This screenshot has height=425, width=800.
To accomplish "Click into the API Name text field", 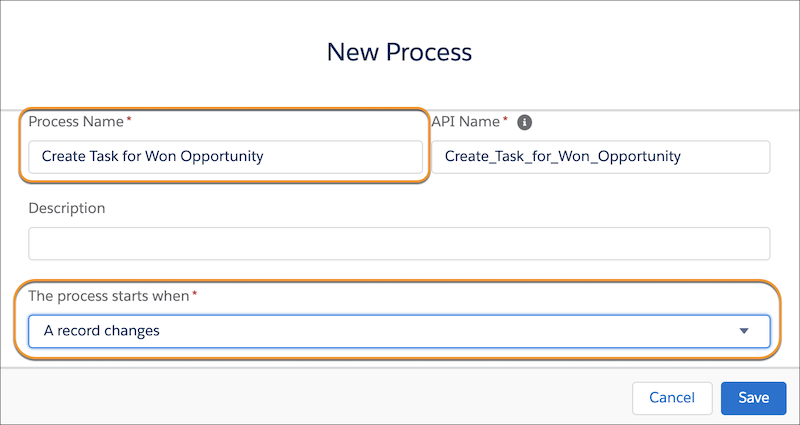I will point(601,157).
